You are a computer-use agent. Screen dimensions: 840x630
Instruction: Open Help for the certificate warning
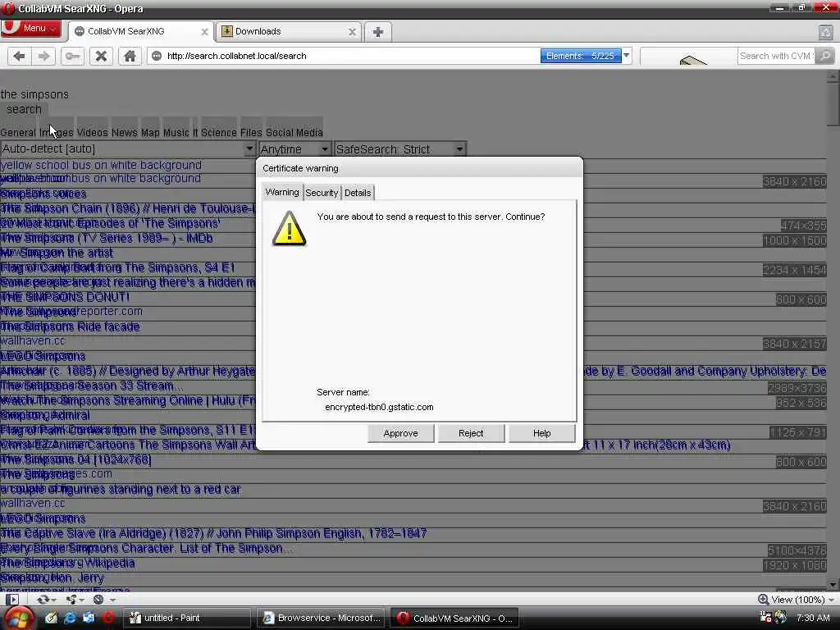coord(541,433)
